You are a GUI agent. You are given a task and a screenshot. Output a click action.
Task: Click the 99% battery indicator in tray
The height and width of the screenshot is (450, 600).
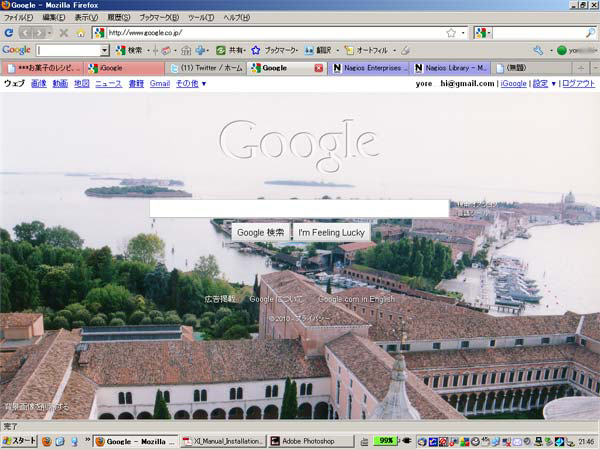click(x=386, y=441)
